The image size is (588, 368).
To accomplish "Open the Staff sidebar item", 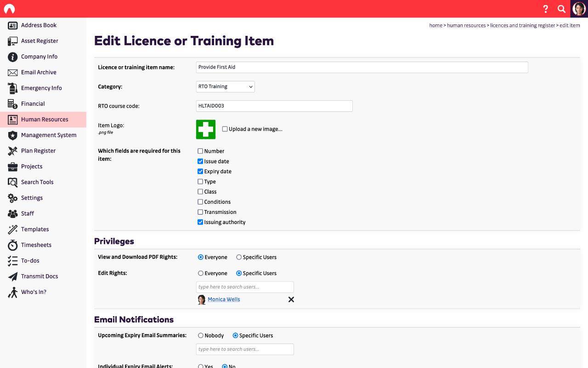I will (x=43, y=213).
